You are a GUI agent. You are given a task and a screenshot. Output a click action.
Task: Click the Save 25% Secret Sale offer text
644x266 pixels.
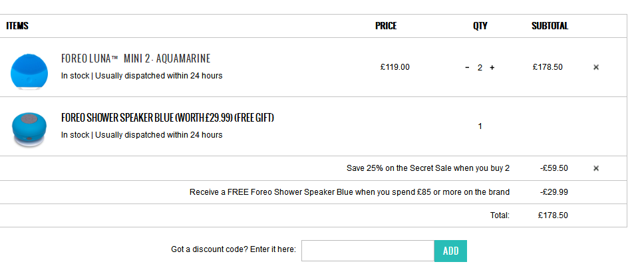[x=428, y=168]
